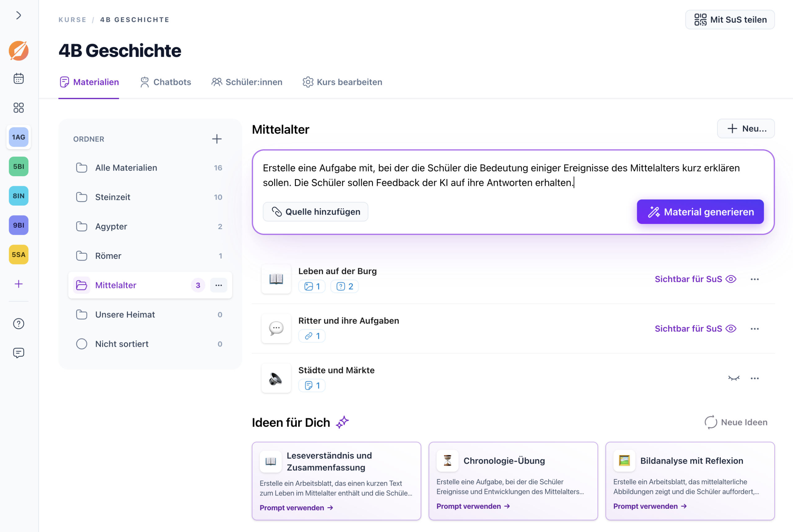Open the calendar icon in sidebar
Image resolution: width=793 pixels, height=532 pixels.
[18, 78]
